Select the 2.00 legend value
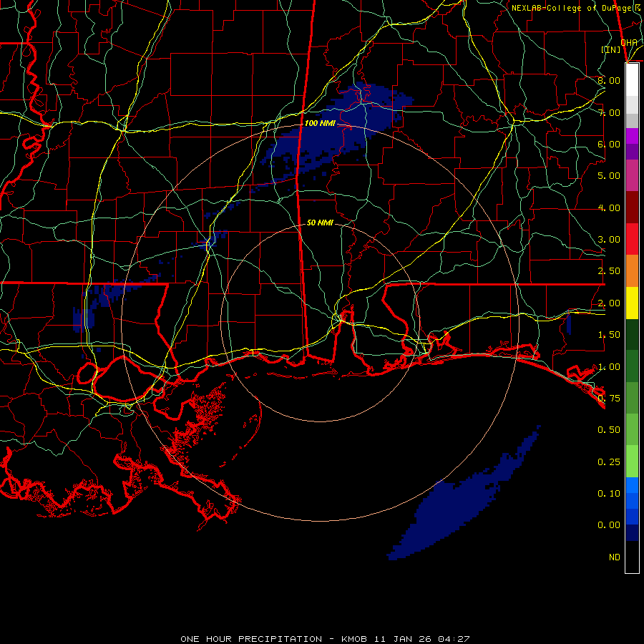Screen dimensions: 644x644 click(x=609, y=303)
